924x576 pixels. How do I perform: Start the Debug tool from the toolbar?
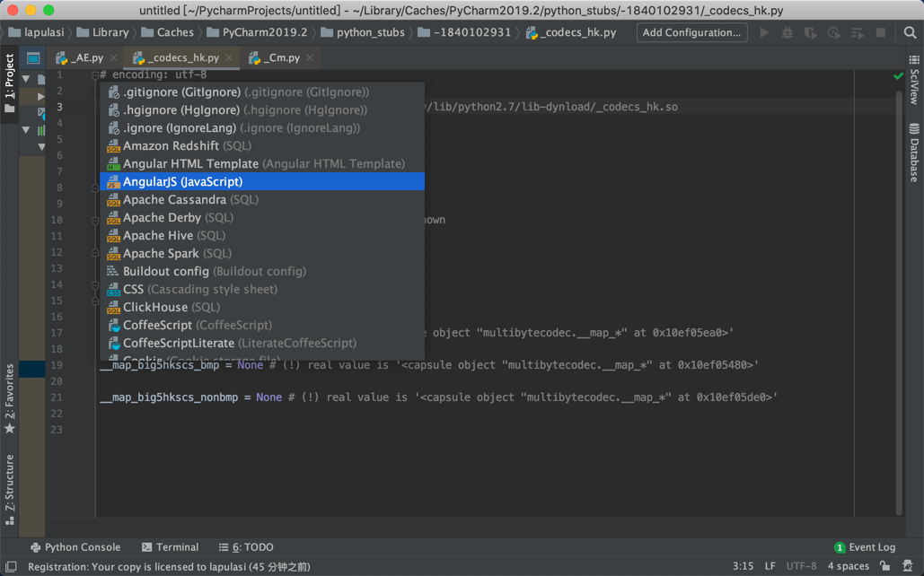point(788,33)
